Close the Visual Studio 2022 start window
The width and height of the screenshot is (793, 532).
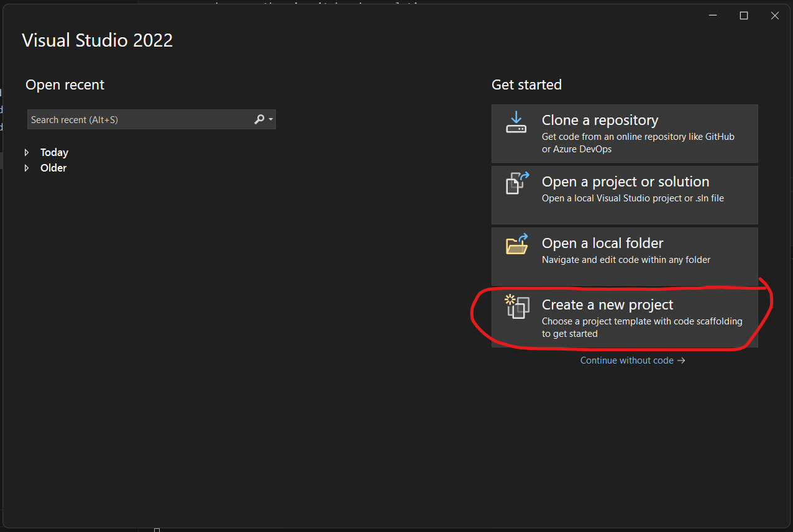tap(775, 16)
